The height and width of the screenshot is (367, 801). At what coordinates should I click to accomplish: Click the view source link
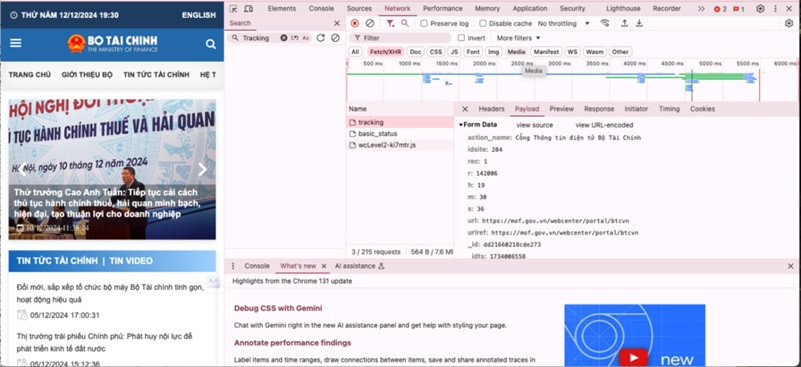tap(534, 125)
